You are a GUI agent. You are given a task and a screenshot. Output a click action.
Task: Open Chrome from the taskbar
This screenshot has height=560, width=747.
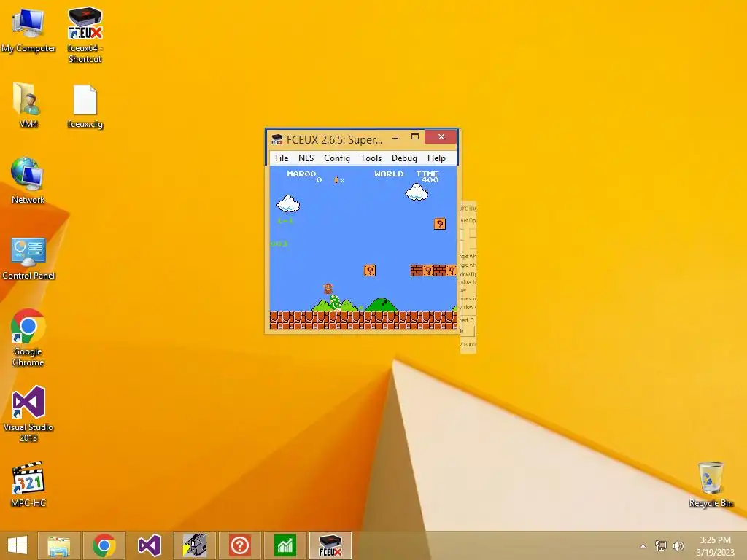coord(104,545)
